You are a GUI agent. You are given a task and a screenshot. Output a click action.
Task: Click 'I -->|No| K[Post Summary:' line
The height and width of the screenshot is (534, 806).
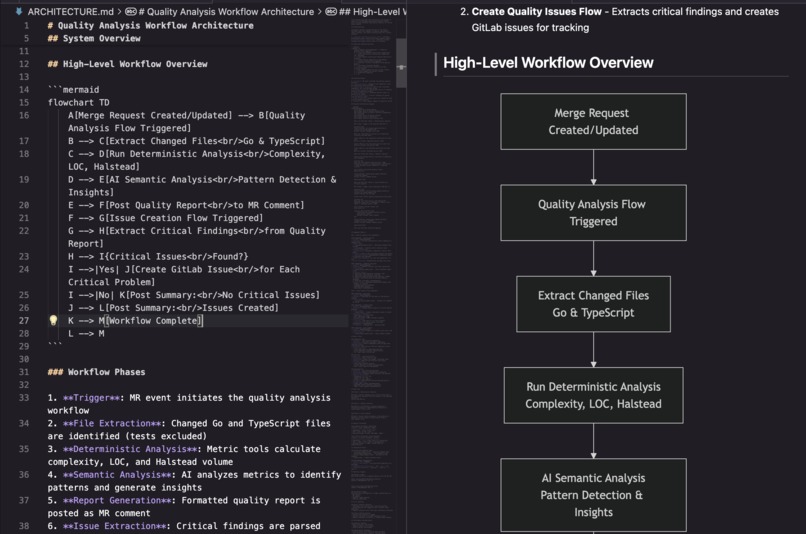(194, 295)
